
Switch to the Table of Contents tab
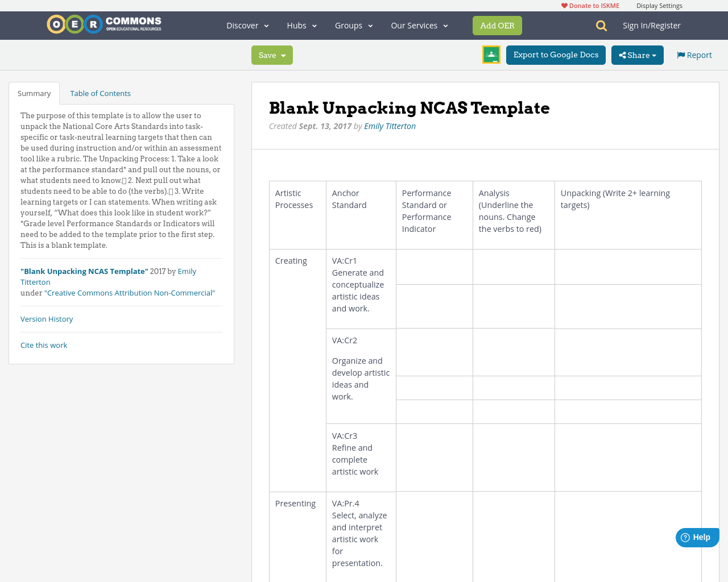click(100, 93)
